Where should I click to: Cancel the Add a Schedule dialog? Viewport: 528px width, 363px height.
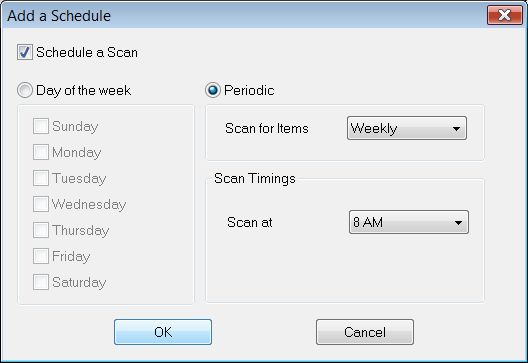tap(365, 332)
